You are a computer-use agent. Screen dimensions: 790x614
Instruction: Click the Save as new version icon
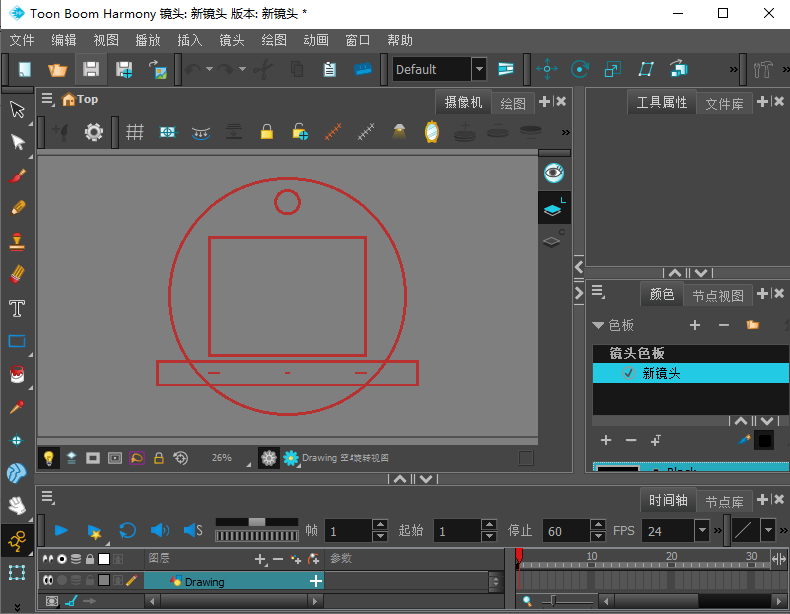[124, 69]
